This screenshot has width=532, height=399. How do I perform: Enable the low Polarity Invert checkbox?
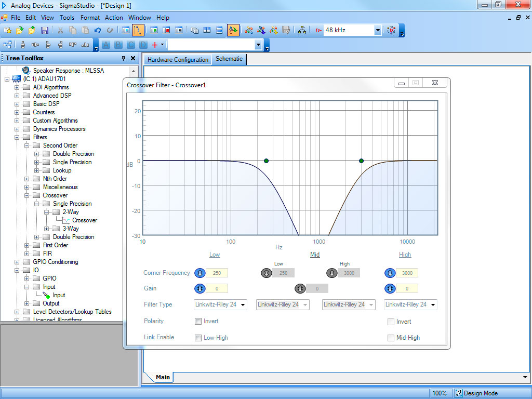coord(198,321)
